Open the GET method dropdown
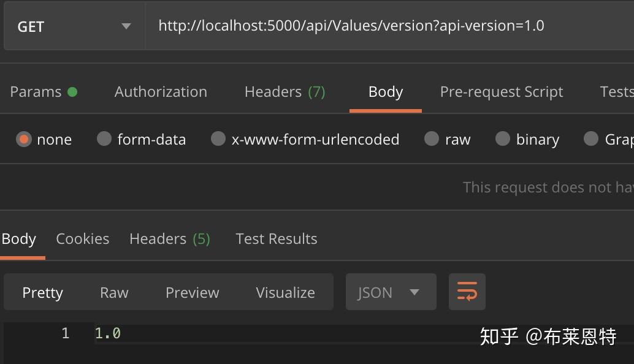The height and width of the screenshot is (364, 634). [x=74, y=26]
